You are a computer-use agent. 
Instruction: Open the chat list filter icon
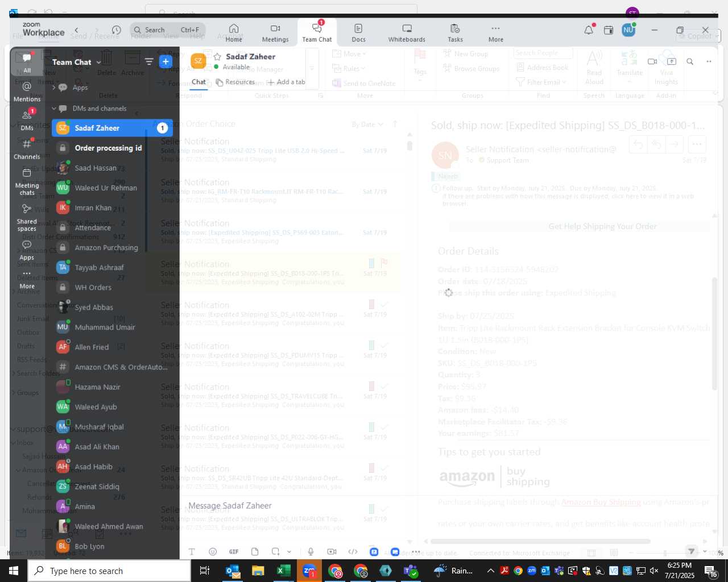pyautogui.click(x=149, y=62)
